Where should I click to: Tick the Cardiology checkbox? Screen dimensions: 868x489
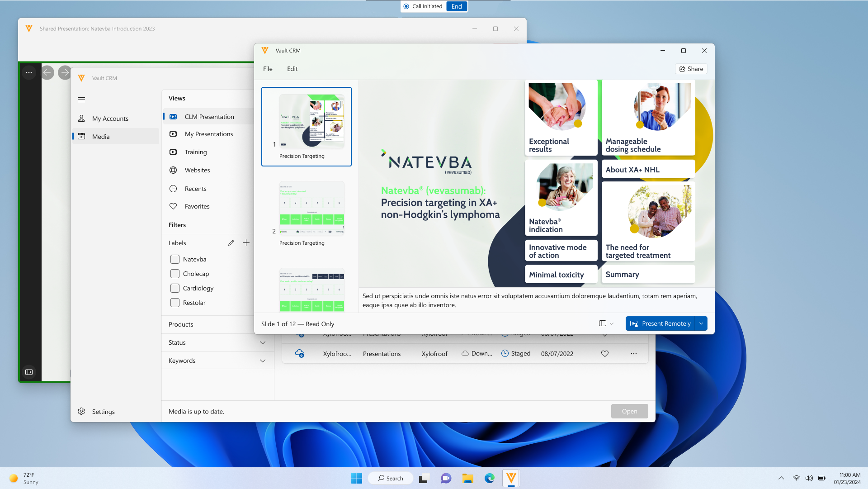[x=175, y=288]
